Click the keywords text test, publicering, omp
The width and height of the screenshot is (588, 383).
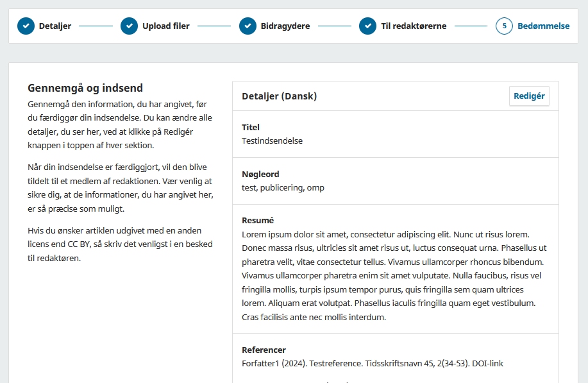[283, 187]
